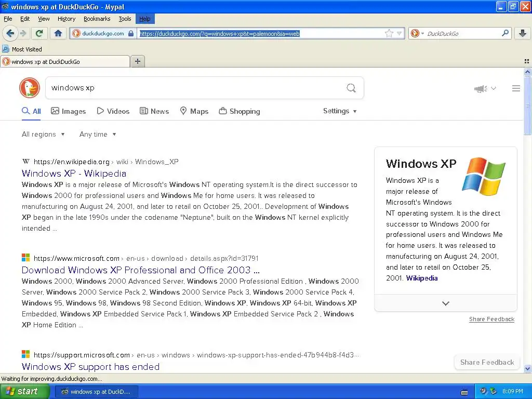Expand the All regions filter
The image size is (532, 399).
click(43, 135)
